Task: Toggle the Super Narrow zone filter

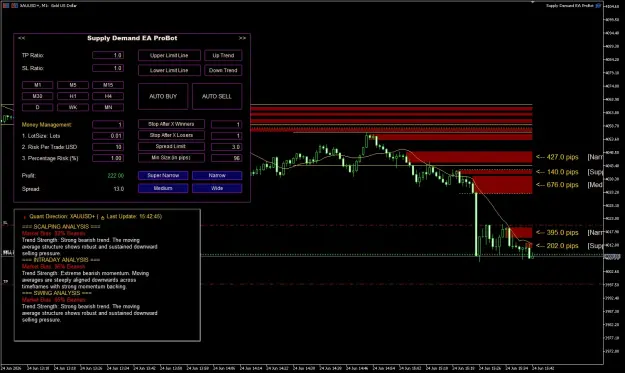Action: (x=163, y=175)
